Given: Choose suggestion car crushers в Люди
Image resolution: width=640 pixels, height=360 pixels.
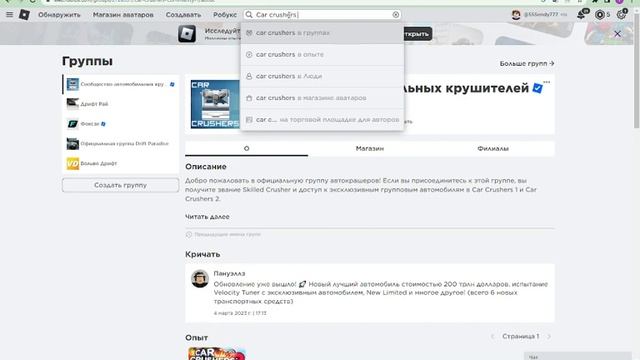Looking at the screenshot, I should [322, 76].
